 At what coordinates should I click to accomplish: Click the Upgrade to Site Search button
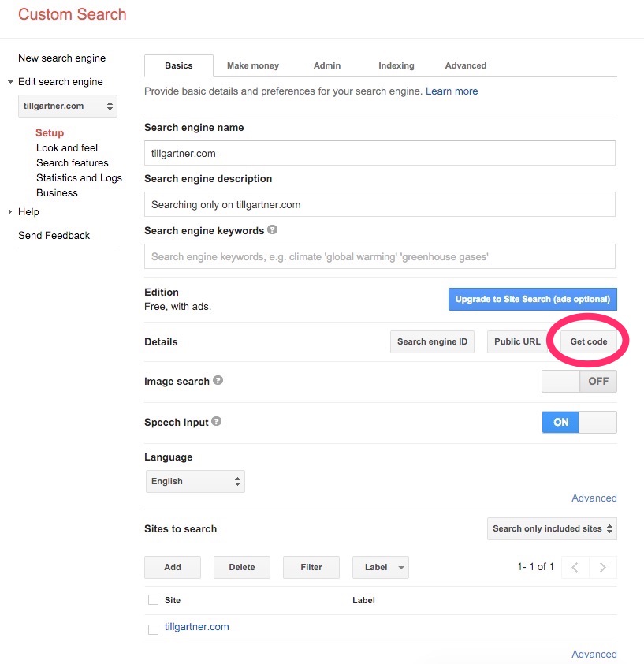(533, 300)
